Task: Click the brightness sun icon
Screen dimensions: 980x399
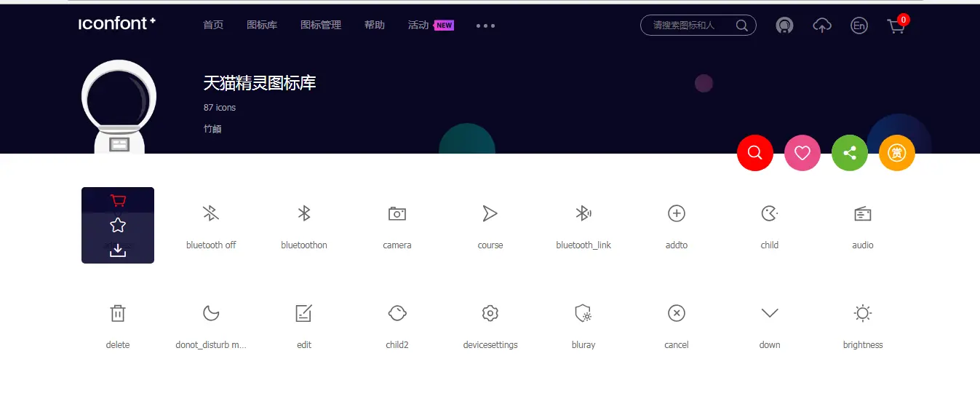Action: click(863, 313)
